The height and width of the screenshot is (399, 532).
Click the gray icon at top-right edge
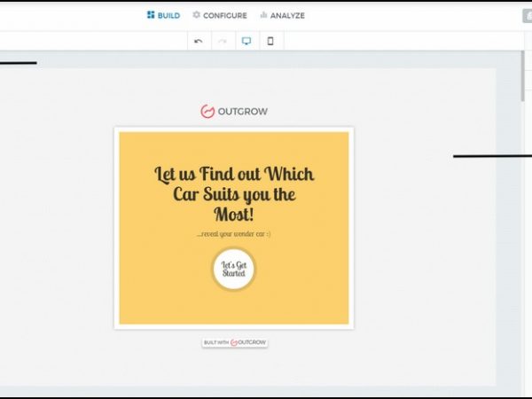(x=528, y=15)
